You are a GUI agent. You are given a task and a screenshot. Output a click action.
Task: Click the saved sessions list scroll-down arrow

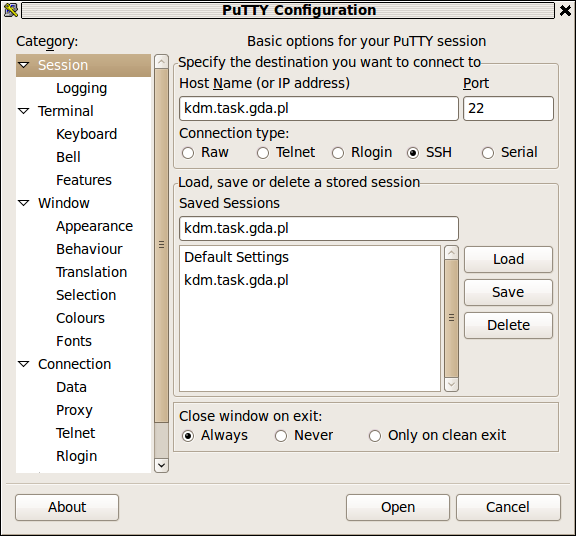[x=451, y=385]
